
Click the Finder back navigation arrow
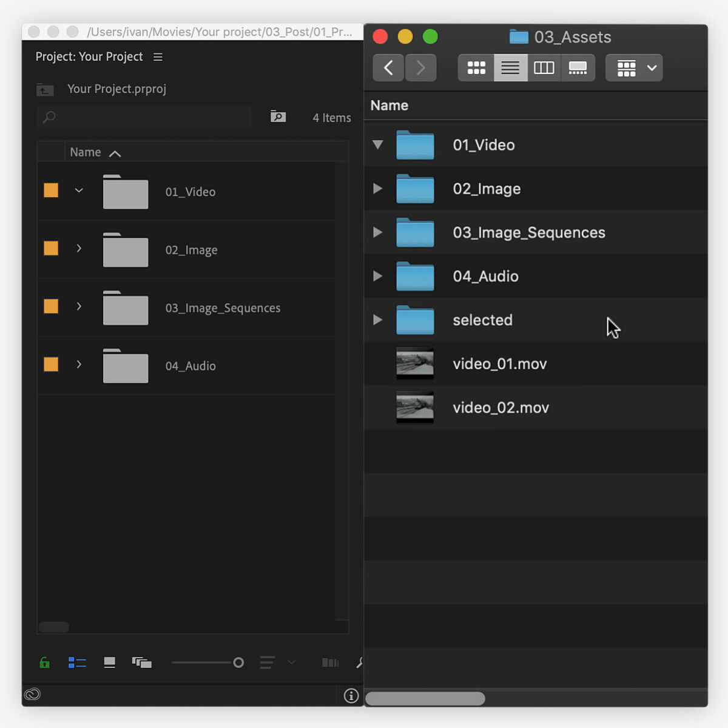click(x=388, y=67)
